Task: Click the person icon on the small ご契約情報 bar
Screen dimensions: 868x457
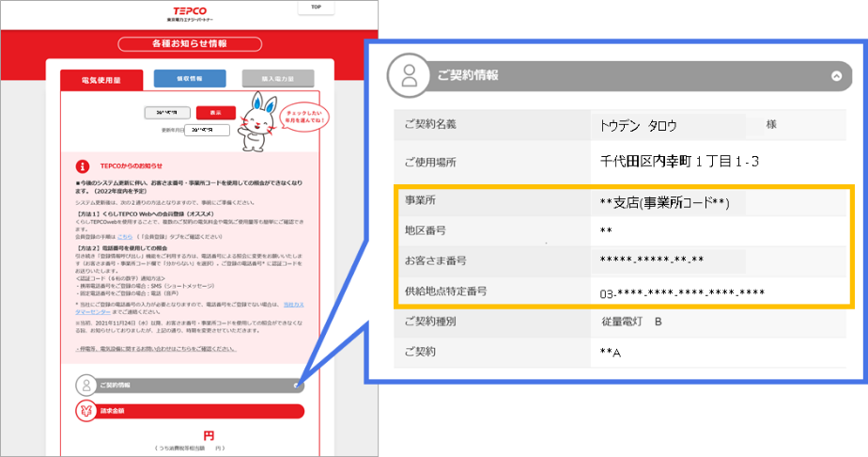Action: 85,385
